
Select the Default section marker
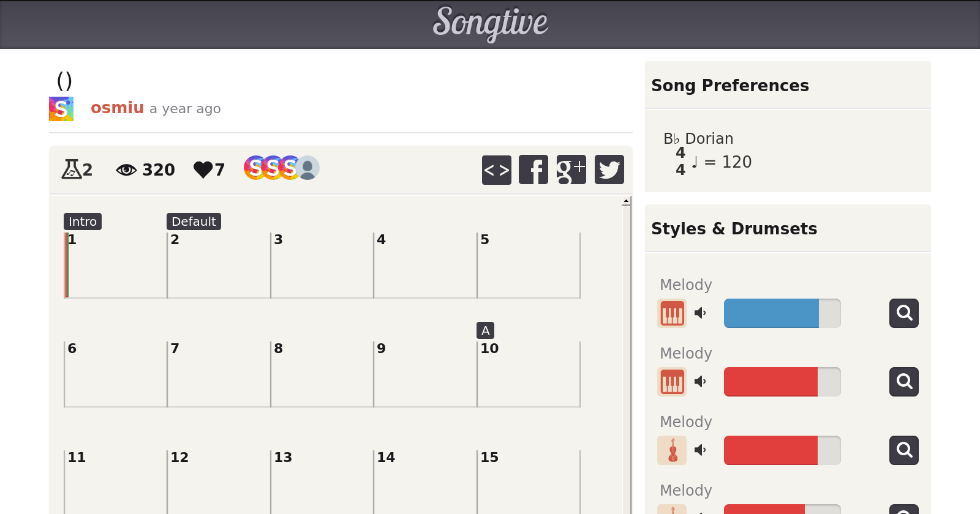(194, 222)
